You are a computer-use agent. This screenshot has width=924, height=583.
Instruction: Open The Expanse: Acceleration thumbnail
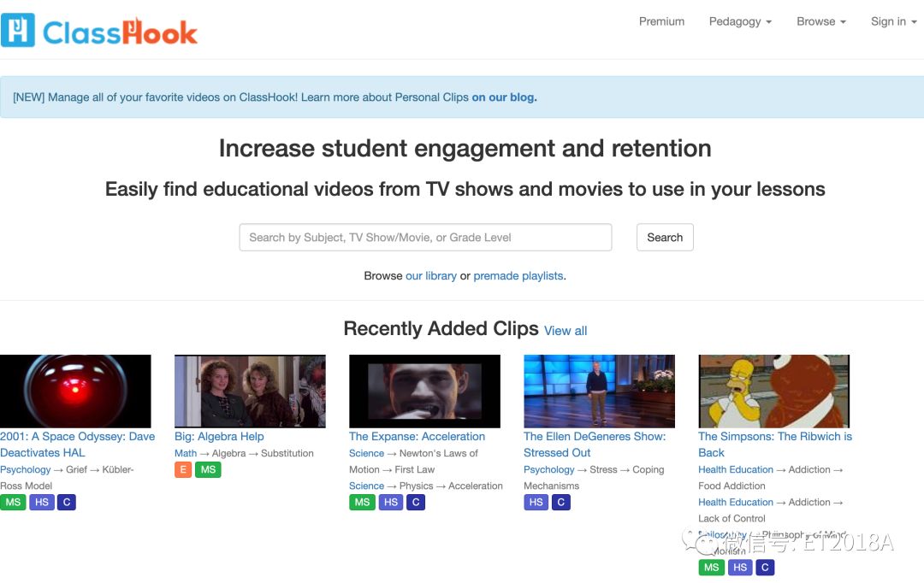pyautogui.click(x=424, y=391)
